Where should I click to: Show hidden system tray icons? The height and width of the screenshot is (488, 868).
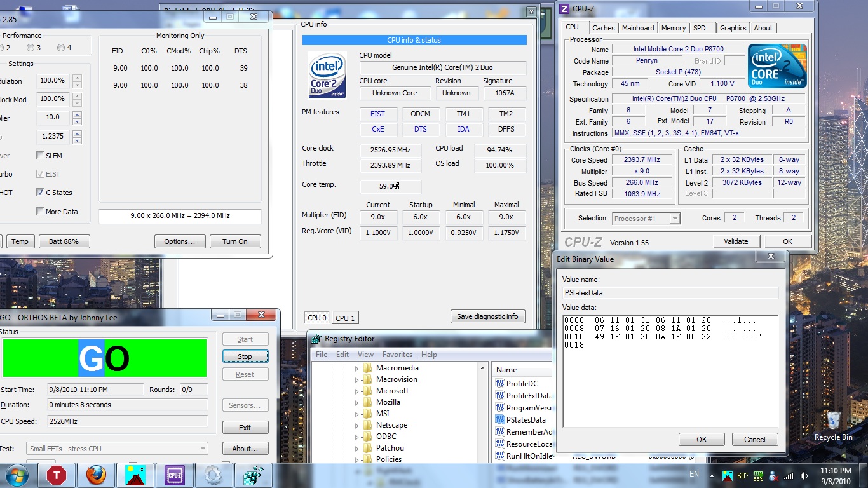tap(712, 475)
